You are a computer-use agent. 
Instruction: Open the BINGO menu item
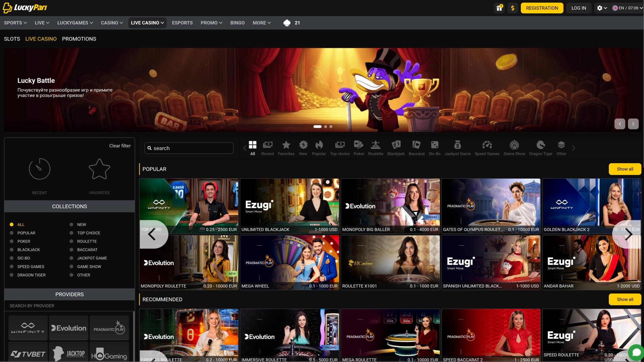(x=237, y=23)
